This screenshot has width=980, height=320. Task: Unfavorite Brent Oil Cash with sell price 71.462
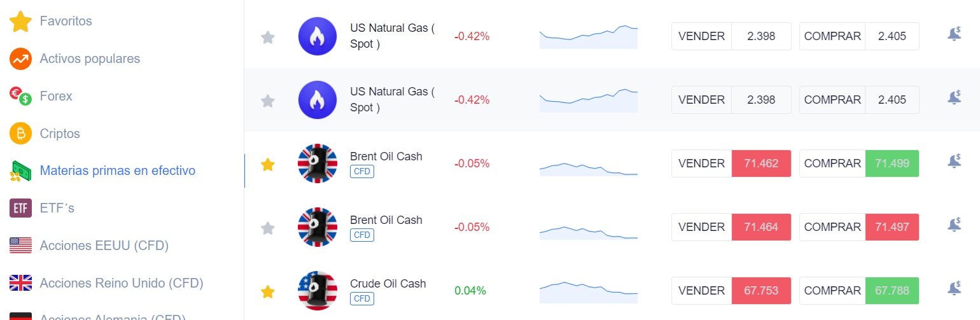tap(268, 165)
